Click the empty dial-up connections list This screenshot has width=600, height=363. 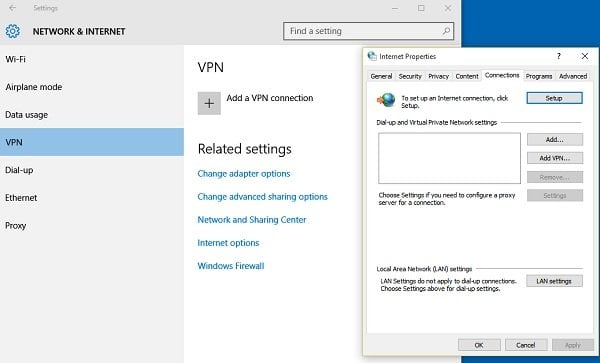click(449, 158)
